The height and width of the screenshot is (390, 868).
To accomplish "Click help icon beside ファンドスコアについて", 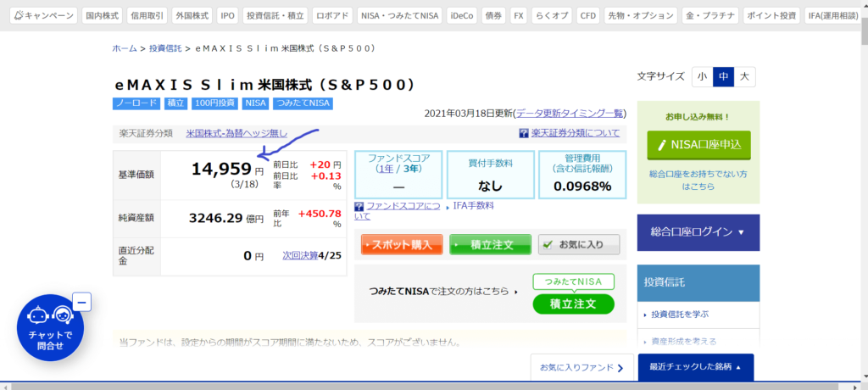I will 359,206.
